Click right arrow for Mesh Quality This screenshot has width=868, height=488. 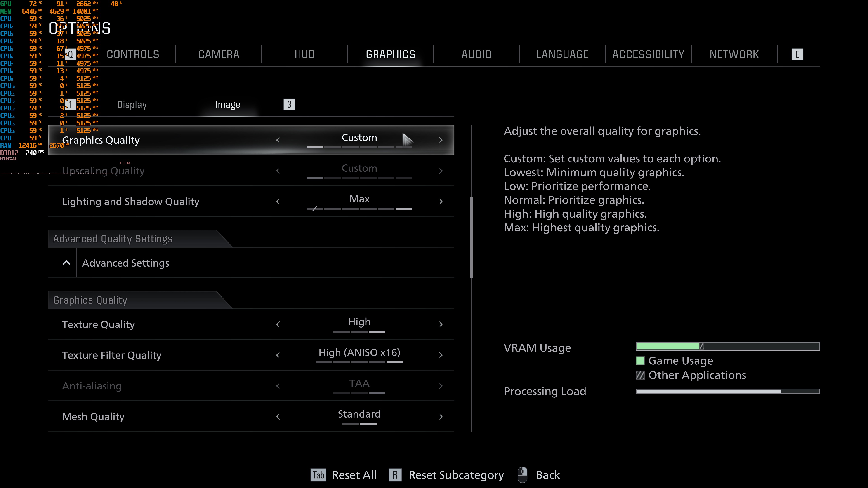click(x=441, y=417)
